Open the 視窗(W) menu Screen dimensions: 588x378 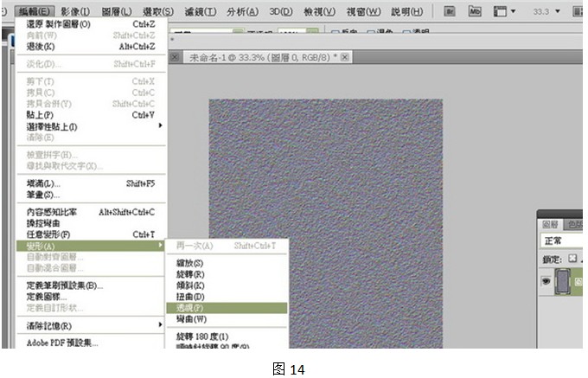[363, 11]
